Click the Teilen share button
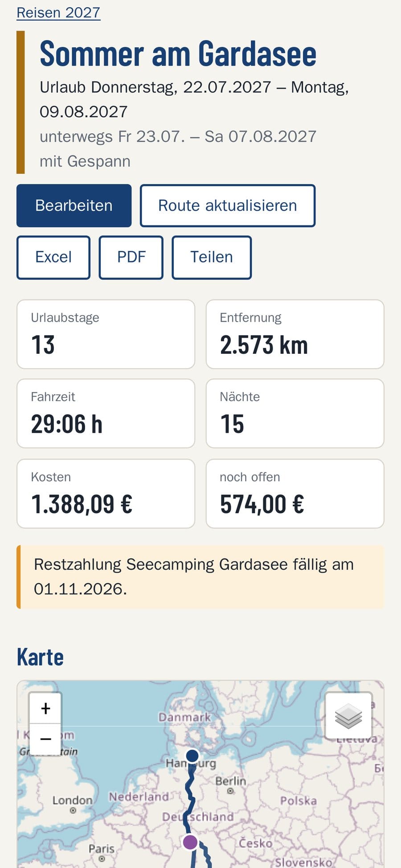This screenshot has height=868, width=401. tap(212, 257)
